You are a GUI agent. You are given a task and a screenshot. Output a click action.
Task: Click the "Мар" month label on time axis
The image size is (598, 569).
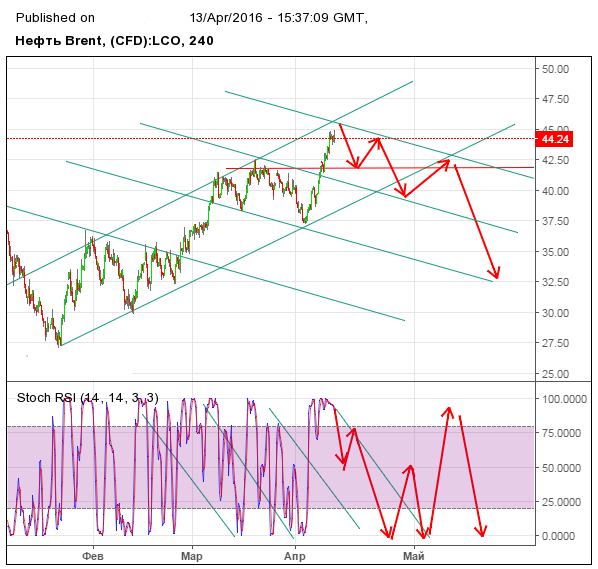coord(192,556)
